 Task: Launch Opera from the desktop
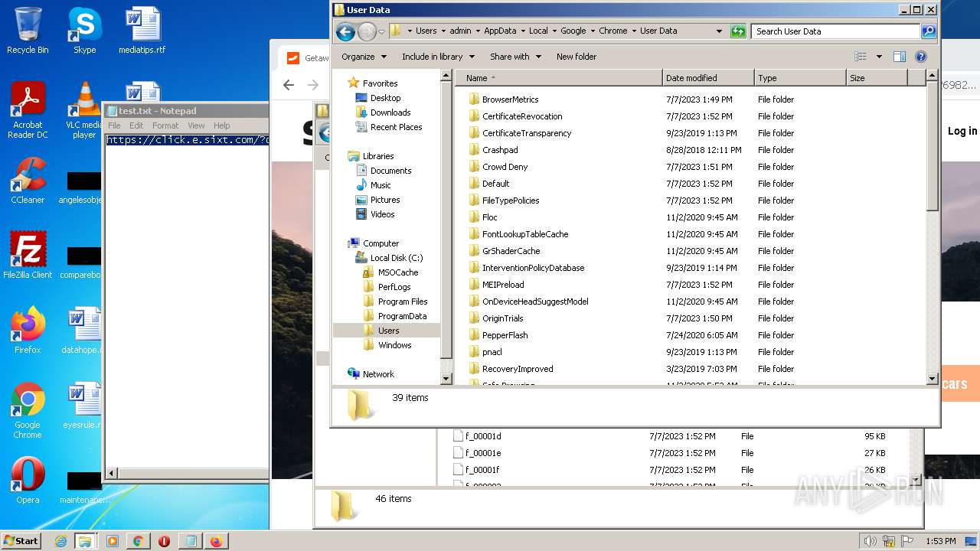(x=28, y=481)
